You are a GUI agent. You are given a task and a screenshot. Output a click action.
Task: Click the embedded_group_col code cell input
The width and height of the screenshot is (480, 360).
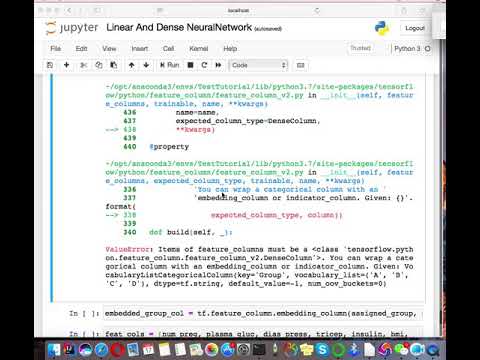(x=263, y=314)
